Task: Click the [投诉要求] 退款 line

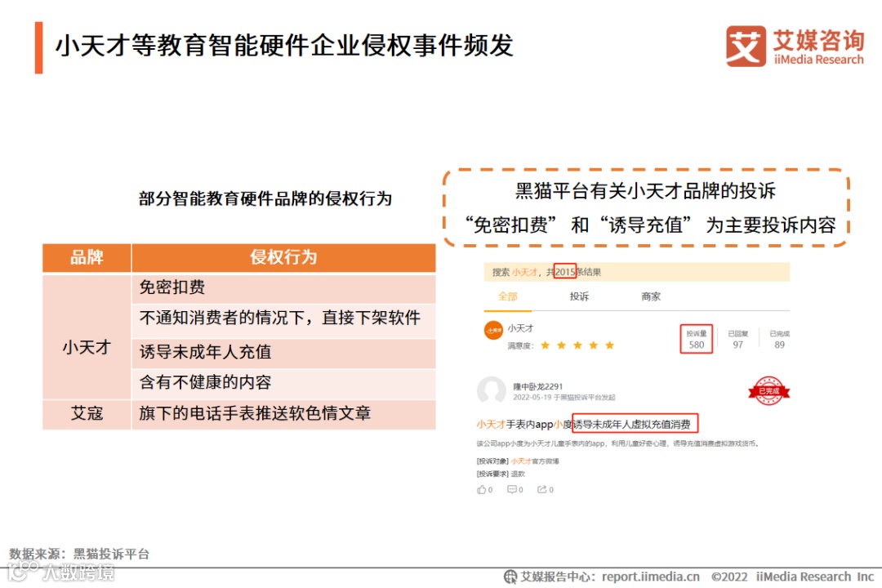Action: tap(501, 474)
